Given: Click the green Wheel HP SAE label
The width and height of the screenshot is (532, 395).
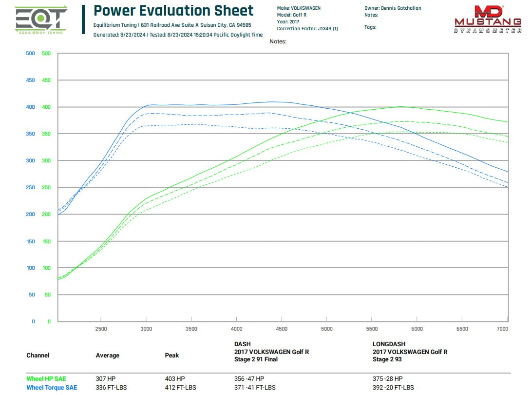Looking at the screenshot, I should pyautogui.click(x=46, y=378).
